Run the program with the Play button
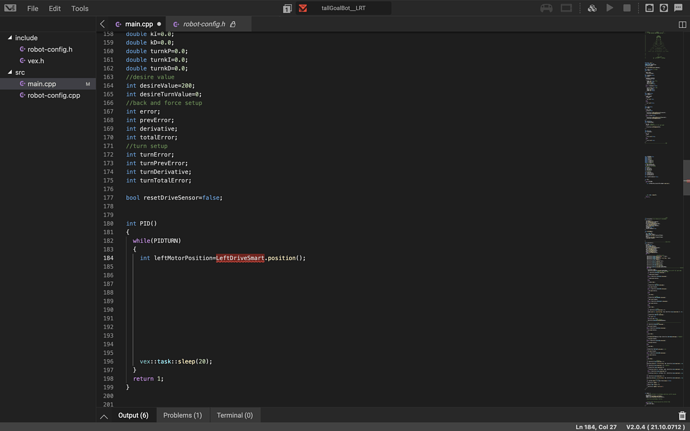Image resolution: width=690 pixels, height=431 pixels. click(x=609, y=8)
